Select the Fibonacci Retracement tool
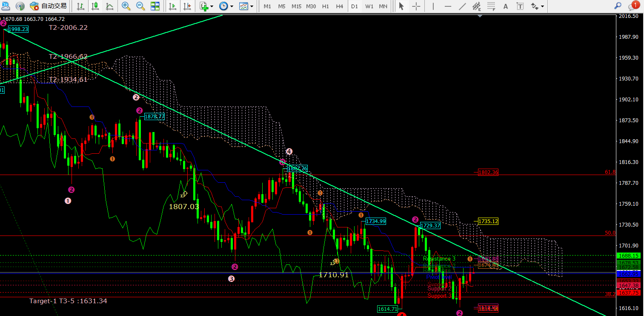The width and height of the screenshot is (644, 316). point(492,6)
